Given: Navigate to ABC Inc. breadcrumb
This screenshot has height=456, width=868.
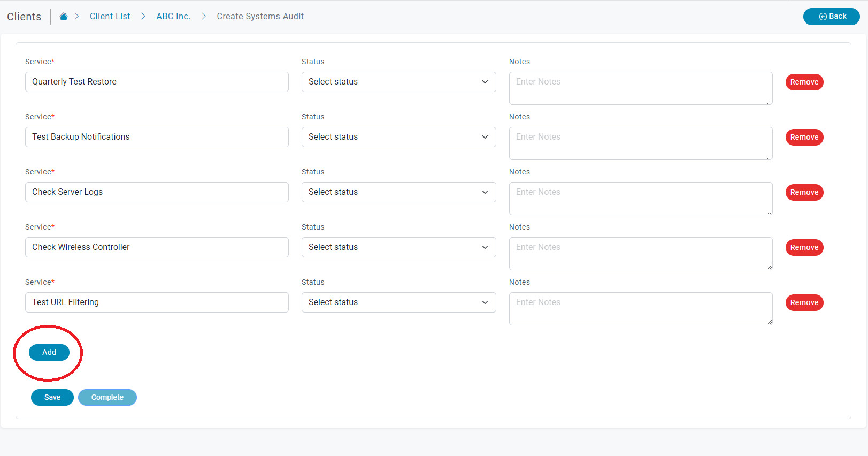Looking at the screenshot, I should point(173,17).
